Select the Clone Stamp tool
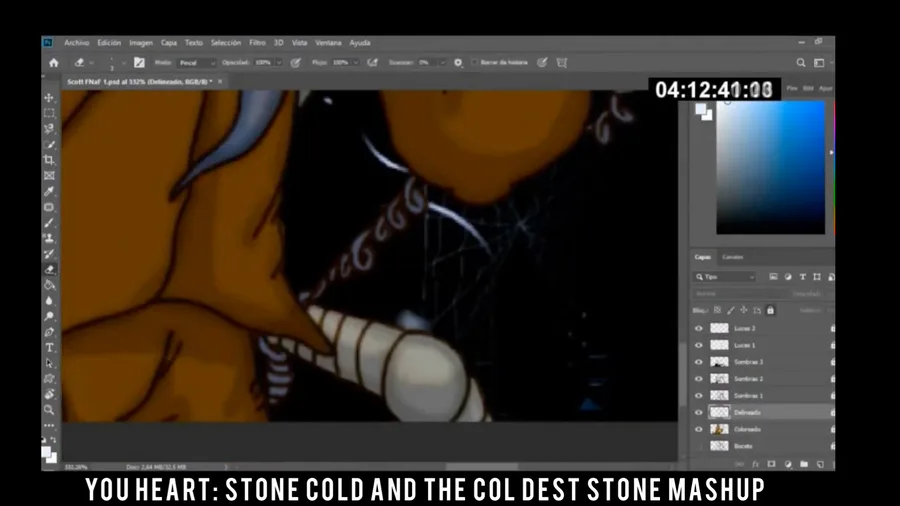This screenshot has height=506, width=900. click(x=49, y=238)
